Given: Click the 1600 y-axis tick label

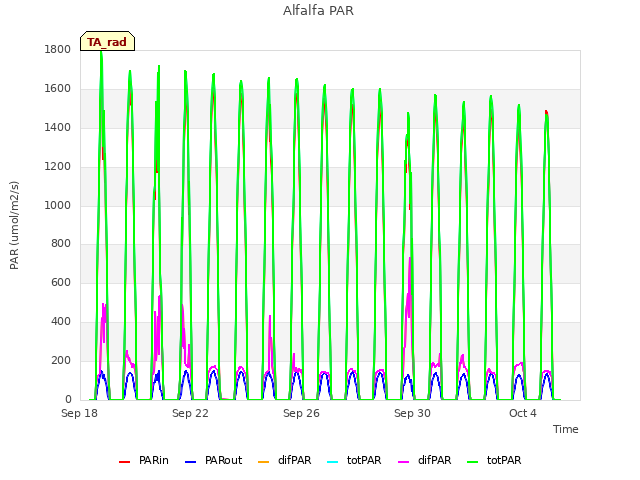Looking at the screenshot, I should tap(58, 89).
